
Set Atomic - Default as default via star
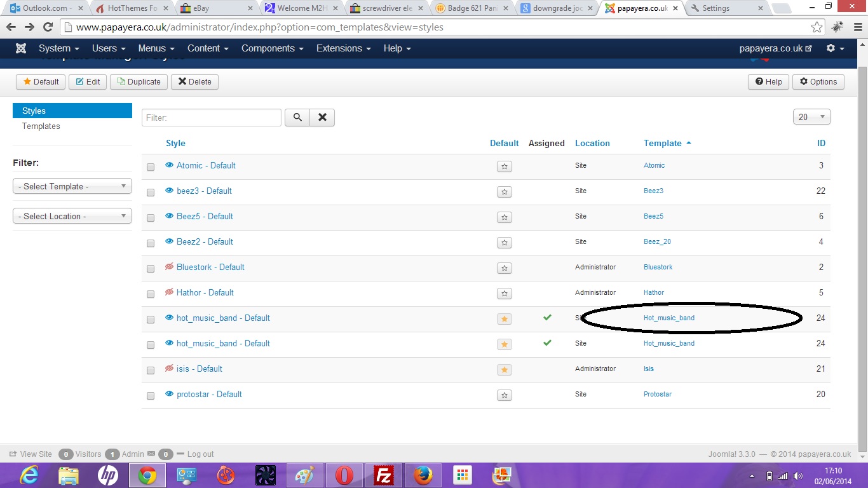pos(505,166)
